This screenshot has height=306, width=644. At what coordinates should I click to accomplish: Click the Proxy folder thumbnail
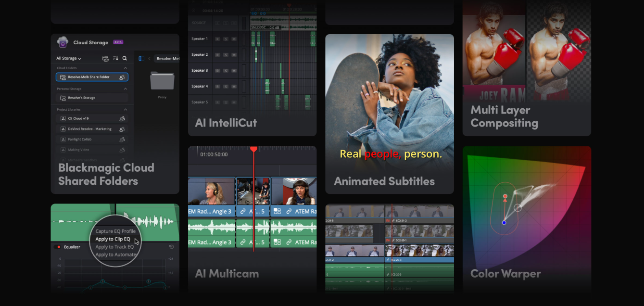[163, 80]
